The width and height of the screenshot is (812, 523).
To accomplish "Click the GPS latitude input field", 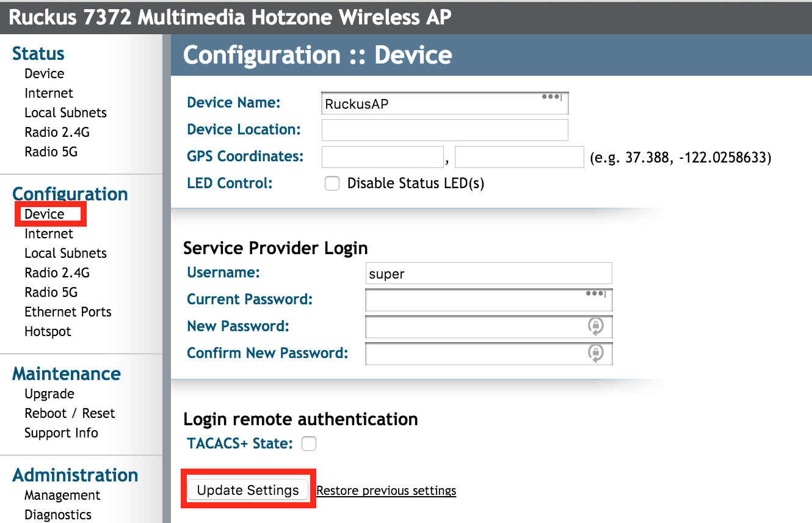I will pos(382,157).
